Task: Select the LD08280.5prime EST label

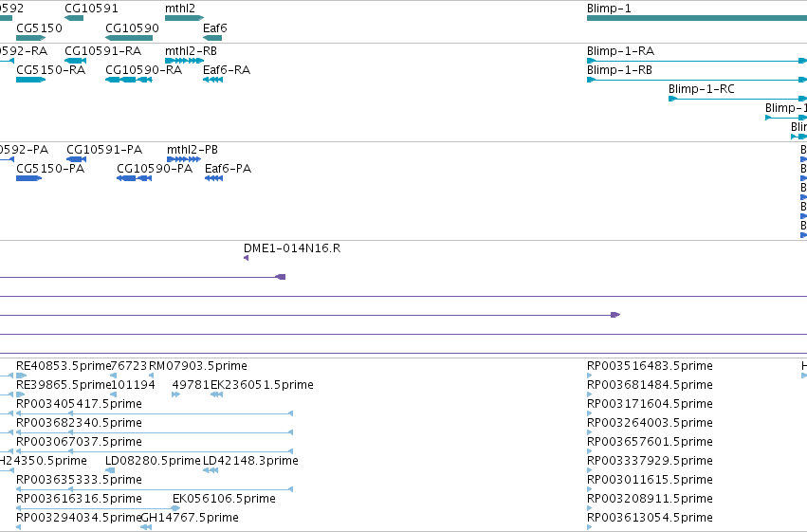Action: [153, 461]
